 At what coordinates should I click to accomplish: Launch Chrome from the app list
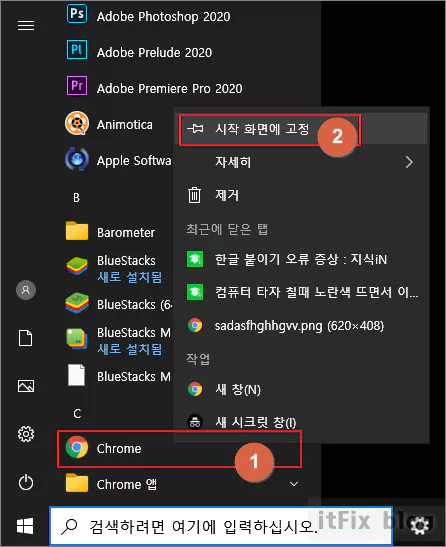(179, 449)
